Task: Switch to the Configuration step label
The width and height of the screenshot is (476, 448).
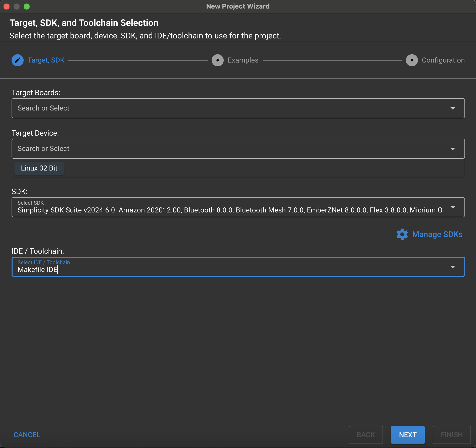Action: pos(443,60)
